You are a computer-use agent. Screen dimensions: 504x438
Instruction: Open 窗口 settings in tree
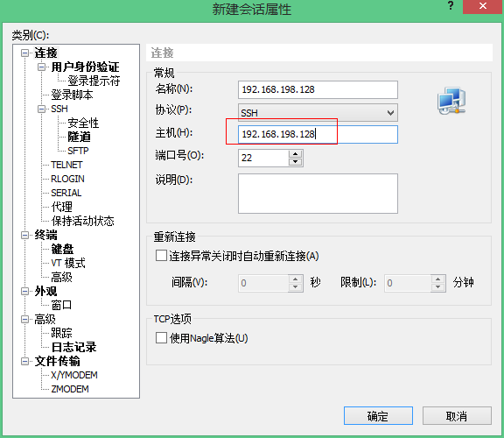[x=61, y=305]
